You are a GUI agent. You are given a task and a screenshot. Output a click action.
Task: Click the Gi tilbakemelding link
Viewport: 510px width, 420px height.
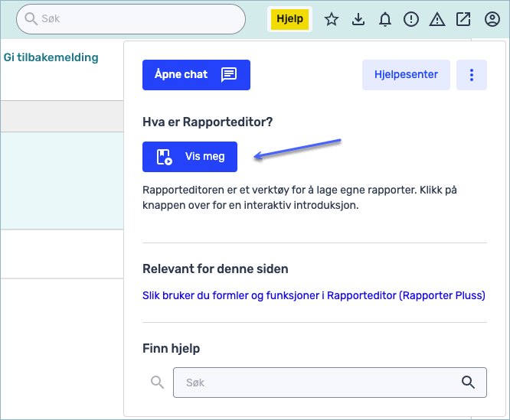[51, 57]
